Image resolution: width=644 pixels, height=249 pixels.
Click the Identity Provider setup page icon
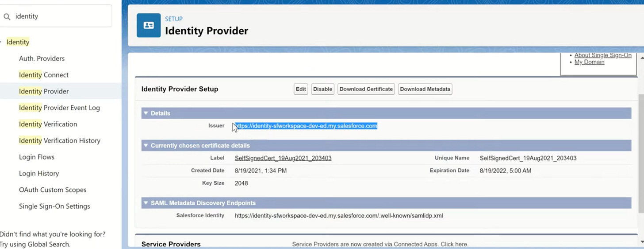point(149,25)
